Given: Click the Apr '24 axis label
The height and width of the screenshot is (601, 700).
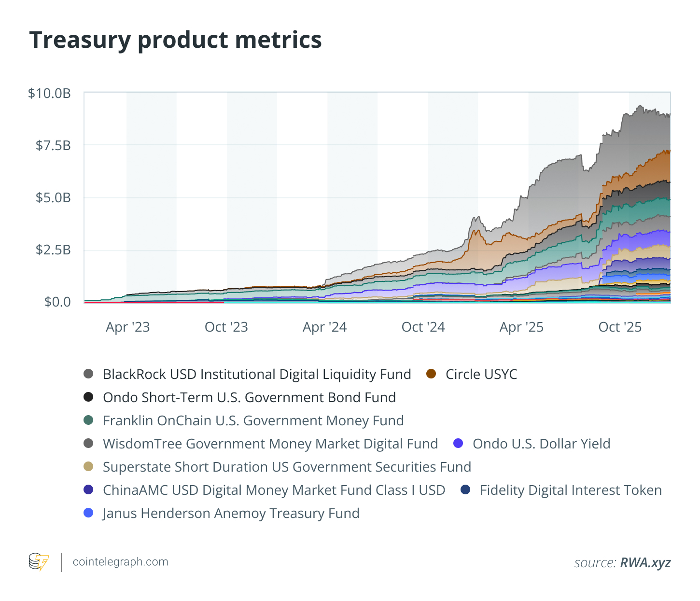Looking at the screenshot, I should point(324,327).
